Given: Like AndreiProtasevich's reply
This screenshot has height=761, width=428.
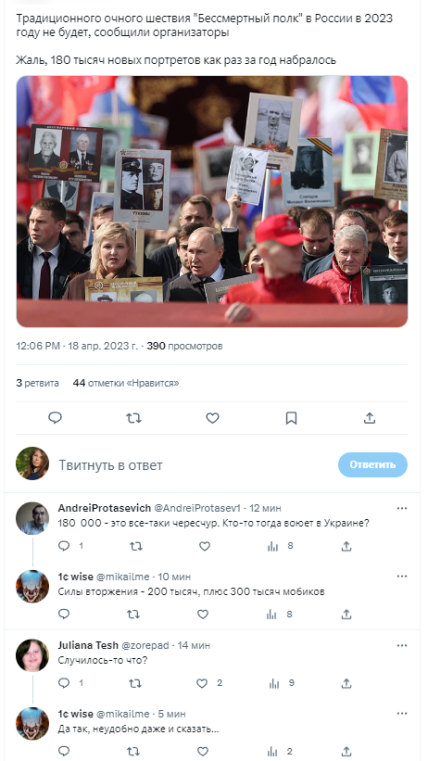Looking at the screenshot, I should [x=205, y=546].
